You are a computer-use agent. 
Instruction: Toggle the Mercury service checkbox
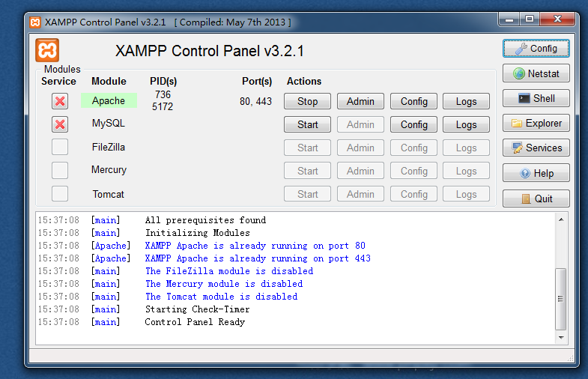pos(60,170)
